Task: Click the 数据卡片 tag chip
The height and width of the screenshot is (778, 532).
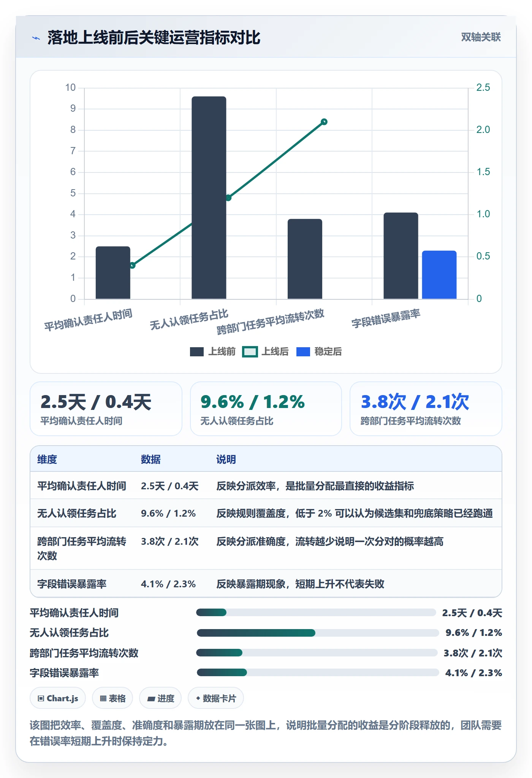Action: (x=216, y=698)
